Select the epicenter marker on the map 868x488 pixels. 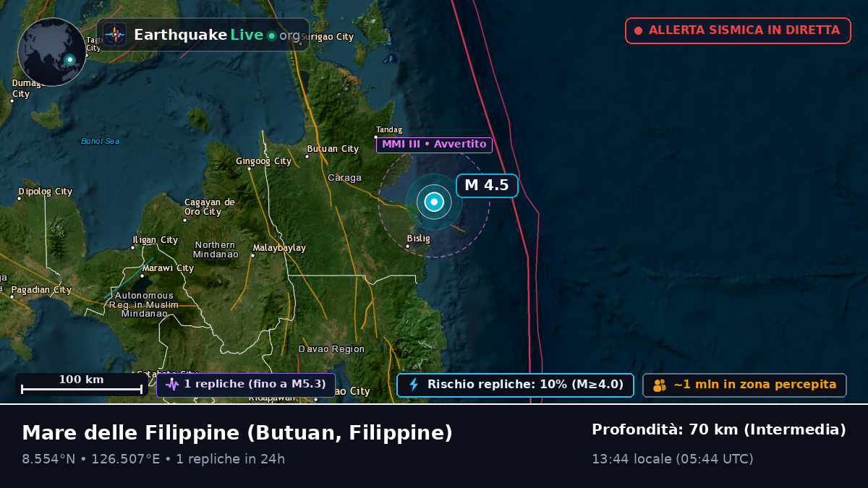(x=434, y=202)
